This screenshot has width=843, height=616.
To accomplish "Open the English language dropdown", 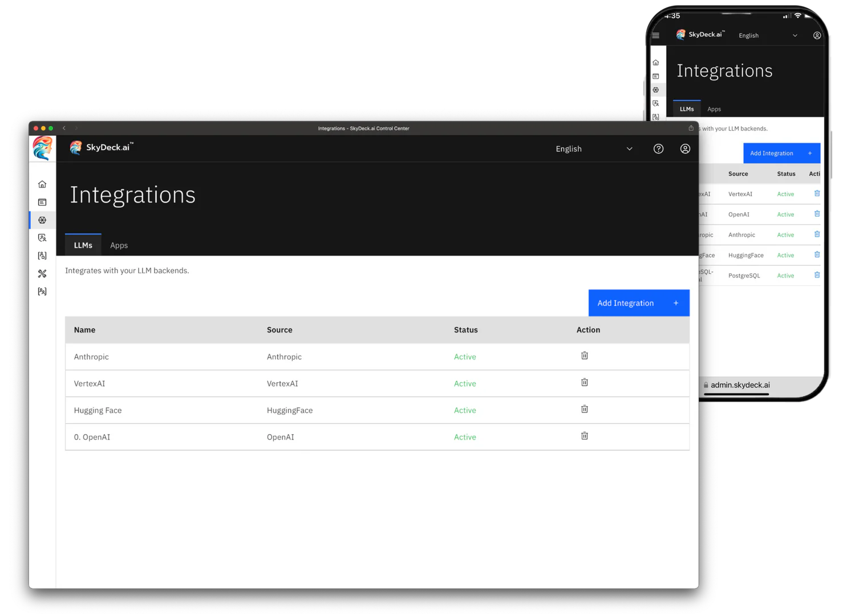I will pos(594,148).
